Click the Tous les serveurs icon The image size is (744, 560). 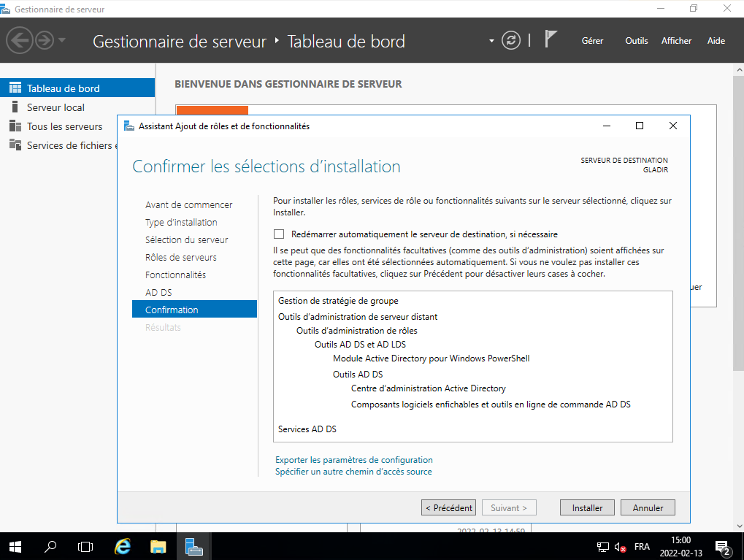(x=15, y=126)
